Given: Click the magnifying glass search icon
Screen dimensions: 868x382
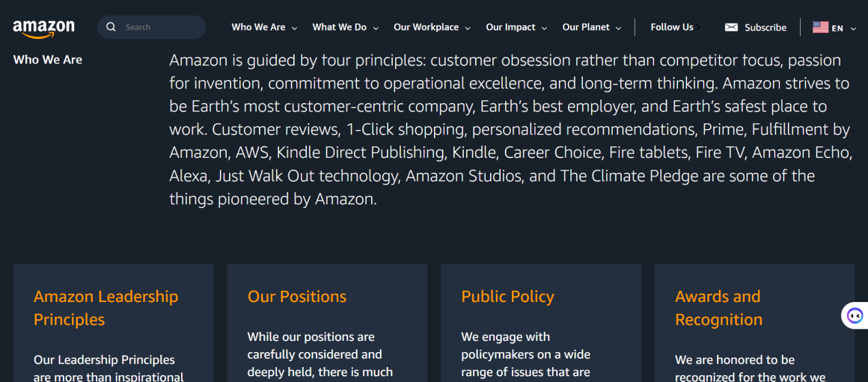Looking at the screenshot, I should 111,27.
